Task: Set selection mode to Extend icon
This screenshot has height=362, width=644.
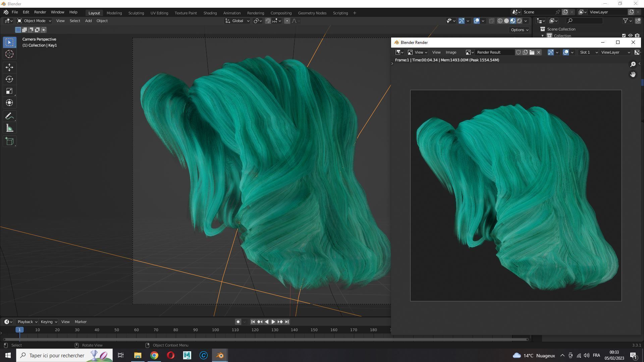Action: click(24, 30)
